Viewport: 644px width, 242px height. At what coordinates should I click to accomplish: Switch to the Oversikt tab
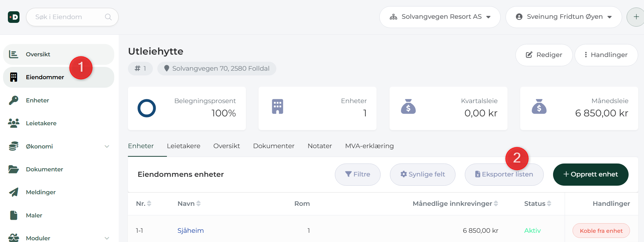coord(226,146)
